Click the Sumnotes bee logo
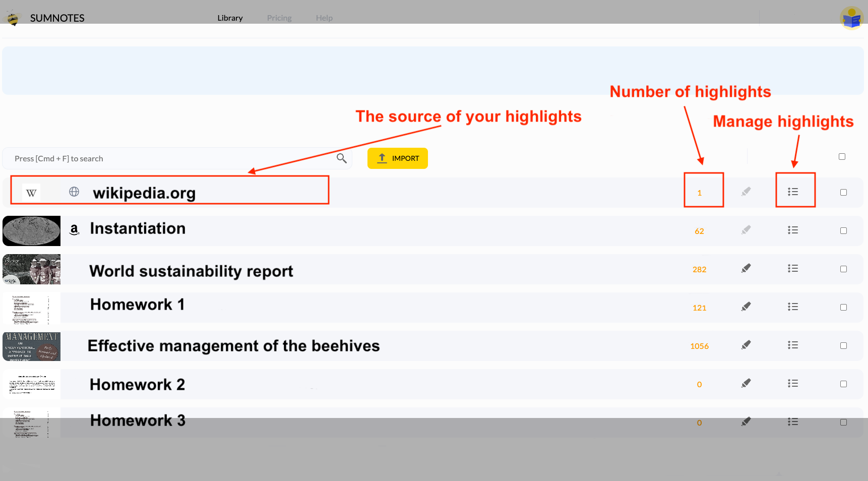The height and width of the screenshot is (481, 868). point(13,18)
